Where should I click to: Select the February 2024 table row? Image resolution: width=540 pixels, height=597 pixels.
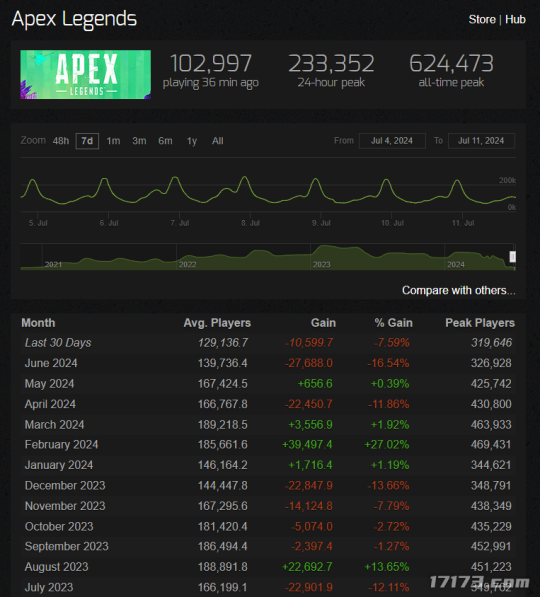268,445
